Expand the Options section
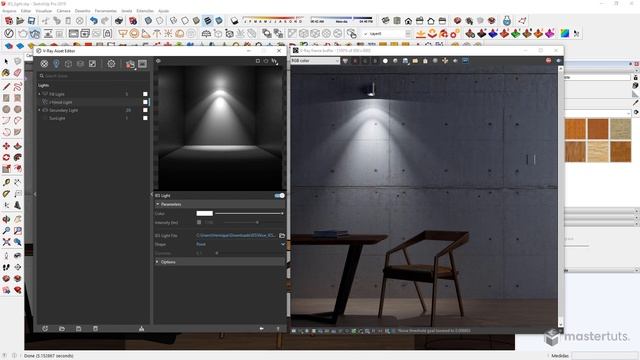The height and width of the screenshot is (360, 640). (158, 262)
